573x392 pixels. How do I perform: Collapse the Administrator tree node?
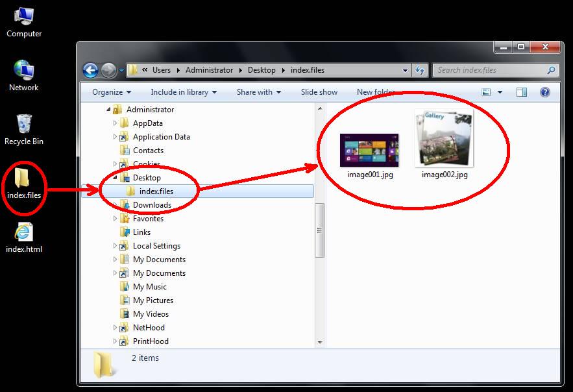coord(108,110)
